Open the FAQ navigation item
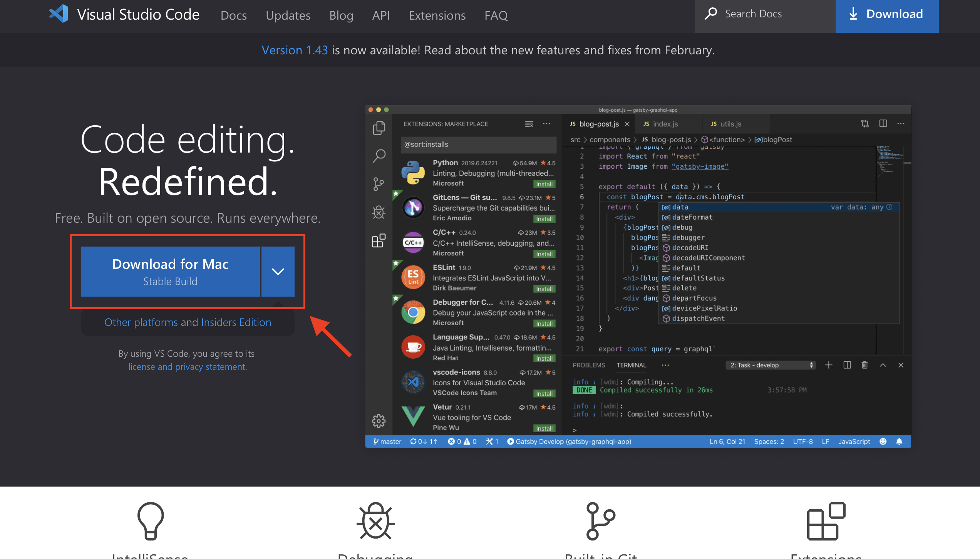The height and width of the screenshot is (559, 980). [x=496, y=15]
